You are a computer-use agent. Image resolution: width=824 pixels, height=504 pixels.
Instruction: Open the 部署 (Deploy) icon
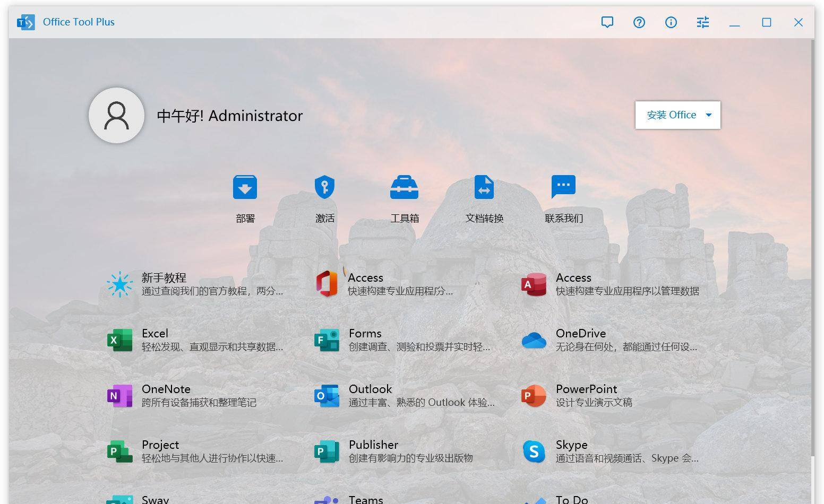click(245, 188)
